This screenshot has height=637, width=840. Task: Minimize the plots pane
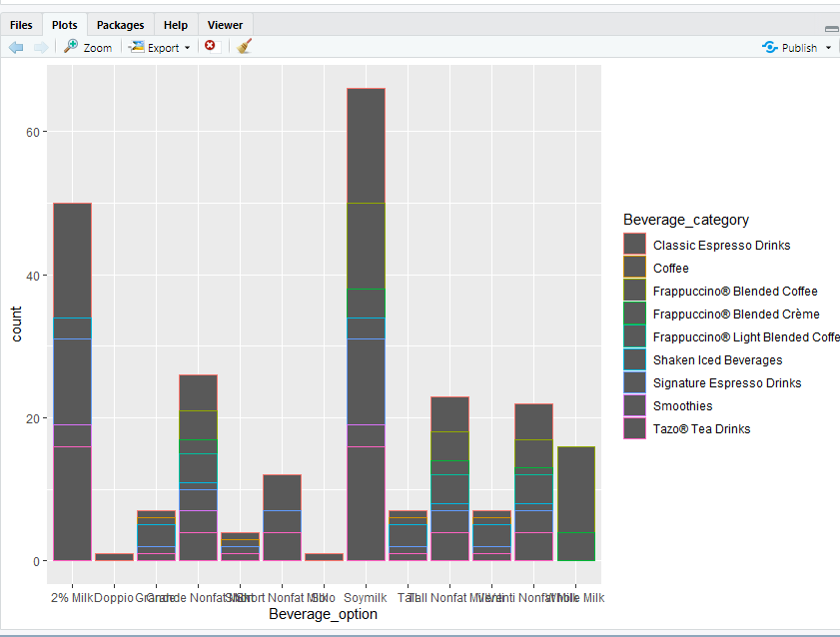coord(832,28)
